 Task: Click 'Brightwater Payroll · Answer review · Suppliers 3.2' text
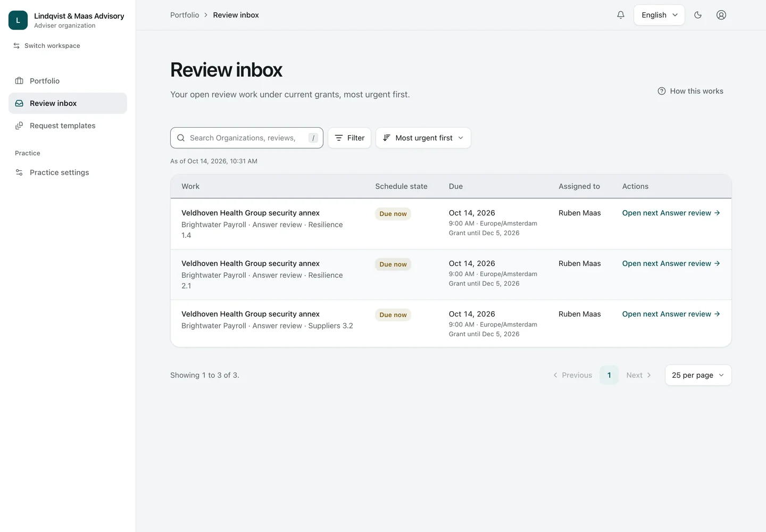pyautogui.click(x=267, y=326)
